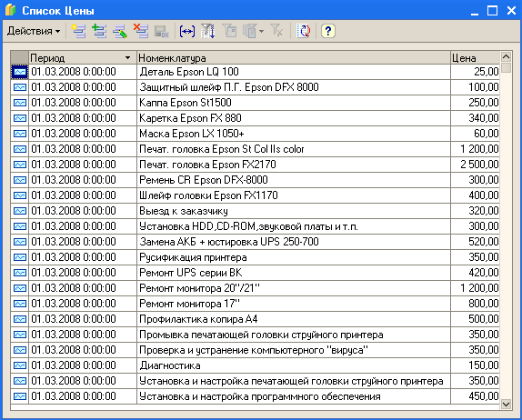
Task: Select Каппа Epson St1500 cell
Action: click(x=294, y=103)
